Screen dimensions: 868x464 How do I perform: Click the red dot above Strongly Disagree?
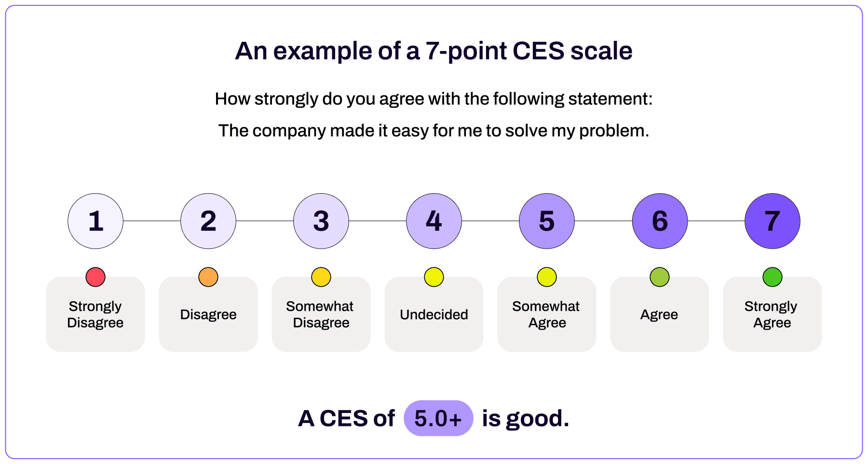[95, 277]
